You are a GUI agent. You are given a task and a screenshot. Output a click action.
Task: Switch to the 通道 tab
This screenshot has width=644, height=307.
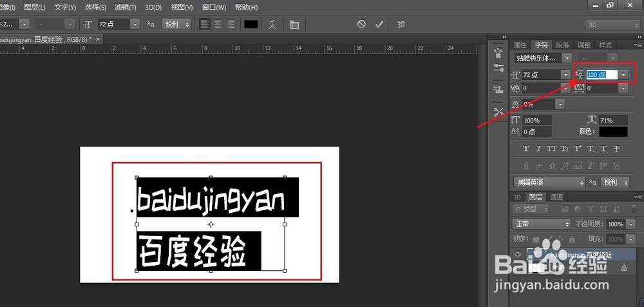coord(556,197)
